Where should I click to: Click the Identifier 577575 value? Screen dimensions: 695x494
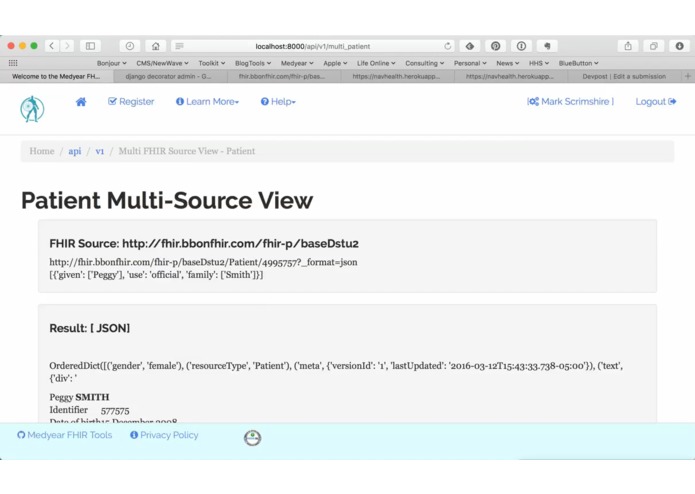115,411
